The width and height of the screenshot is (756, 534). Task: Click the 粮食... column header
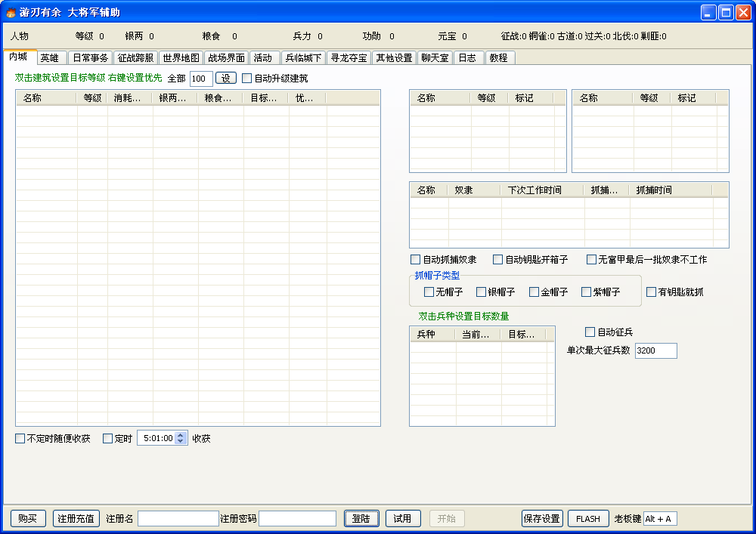(220, 98)
